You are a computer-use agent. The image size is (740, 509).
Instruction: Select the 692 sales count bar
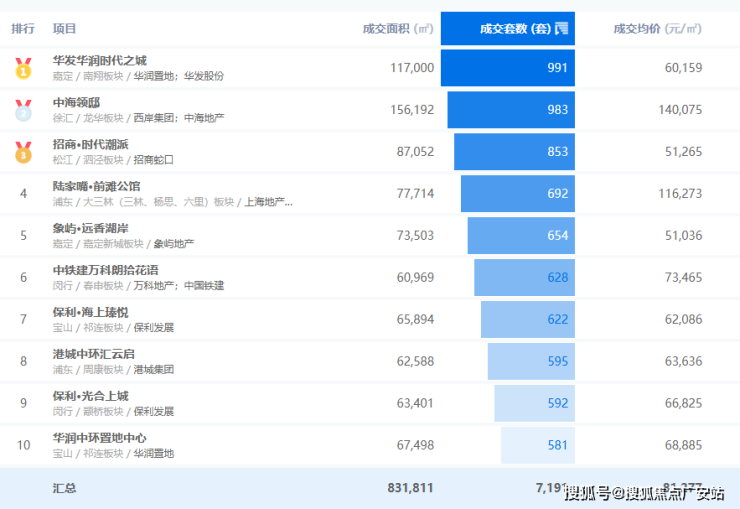518,194
